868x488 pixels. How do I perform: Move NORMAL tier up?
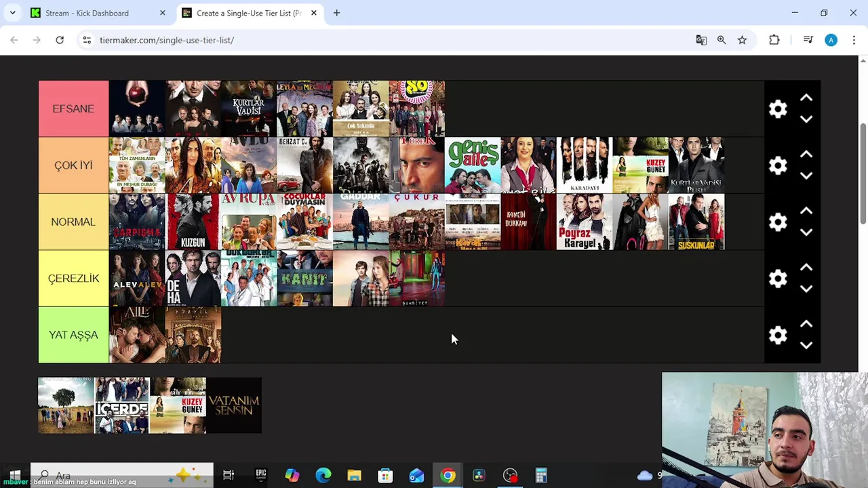point(806,211)
